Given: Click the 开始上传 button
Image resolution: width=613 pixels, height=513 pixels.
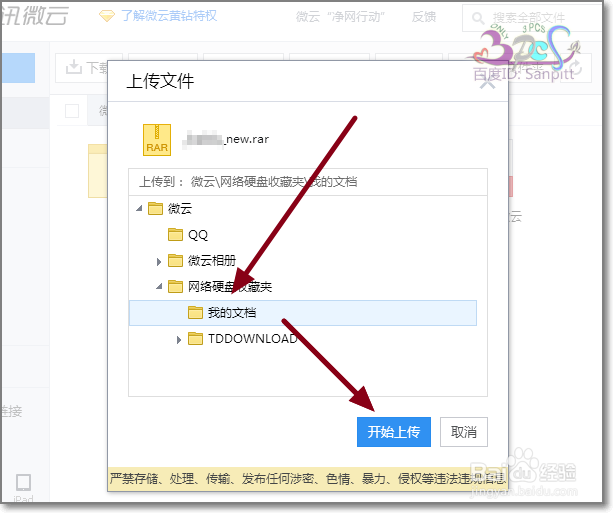Looking at the screenshot, I should point(394,432).
